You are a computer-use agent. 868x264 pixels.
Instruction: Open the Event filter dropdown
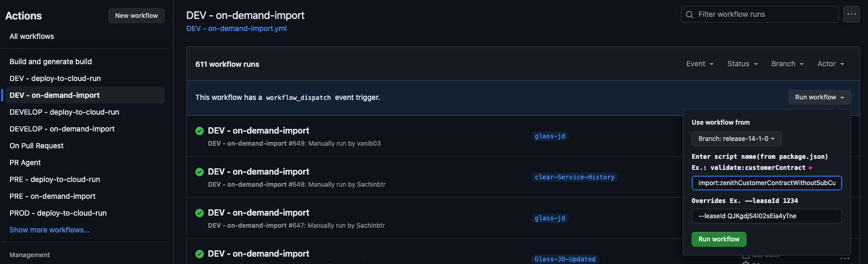(x=700, y=64)
